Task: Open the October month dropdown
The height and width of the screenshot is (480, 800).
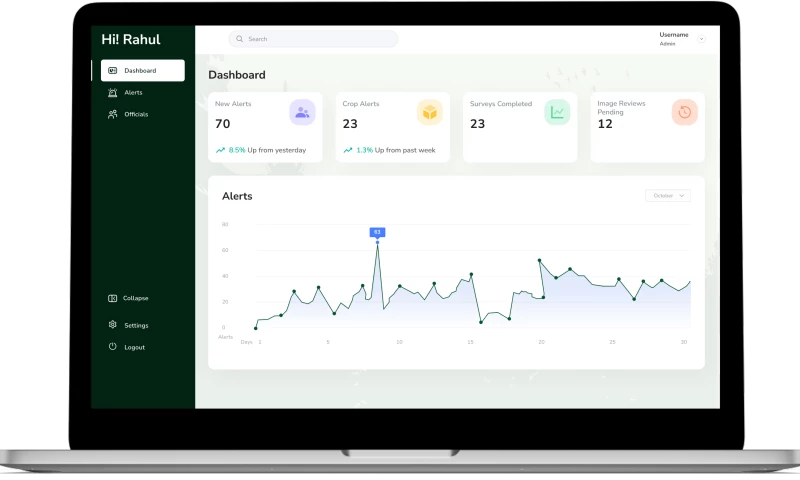Action: tap(668, 196)
